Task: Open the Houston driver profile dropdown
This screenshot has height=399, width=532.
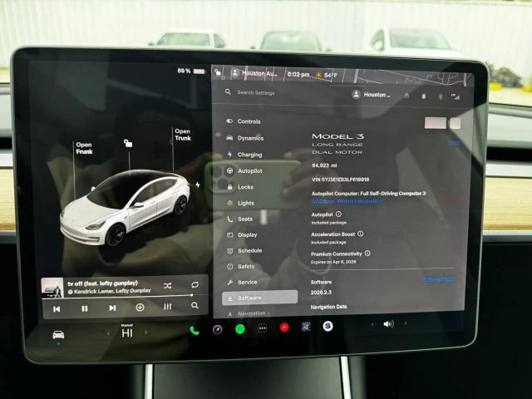Action: (x=372, y=95)
